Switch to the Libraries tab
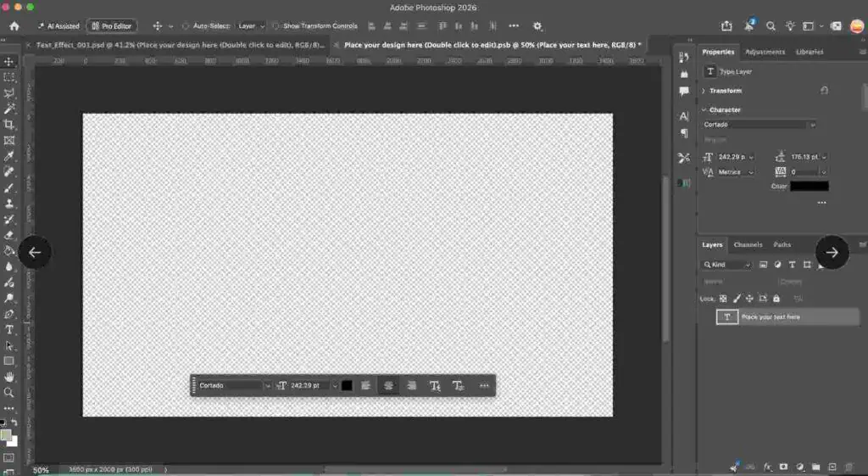The width and height of the screenshot is (868, 476). coord(810,52)
